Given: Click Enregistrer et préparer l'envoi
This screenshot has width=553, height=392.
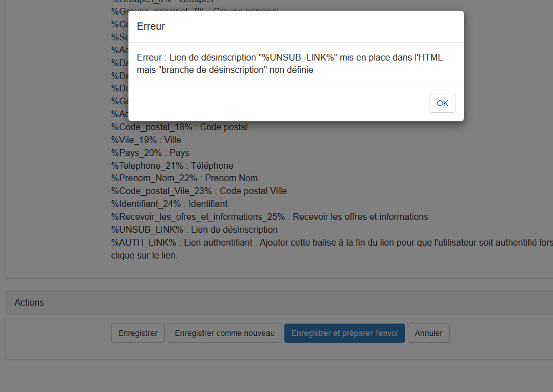Looking at the screenshot, I should (x=344, y=333).
